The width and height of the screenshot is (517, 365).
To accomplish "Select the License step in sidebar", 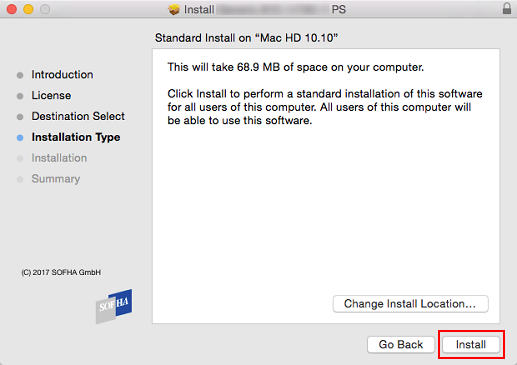I will pos(51,95).
